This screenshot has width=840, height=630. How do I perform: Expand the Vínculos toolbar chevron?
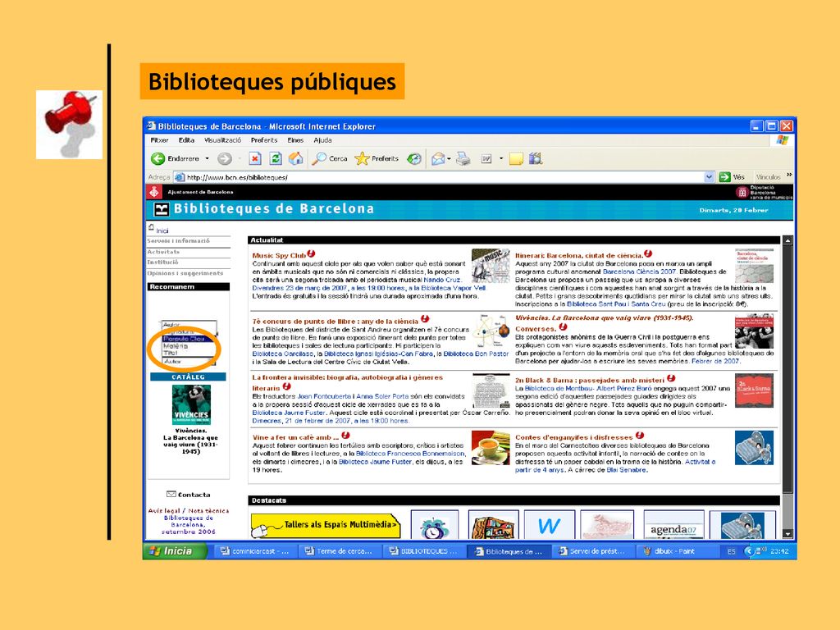point(789,176)
